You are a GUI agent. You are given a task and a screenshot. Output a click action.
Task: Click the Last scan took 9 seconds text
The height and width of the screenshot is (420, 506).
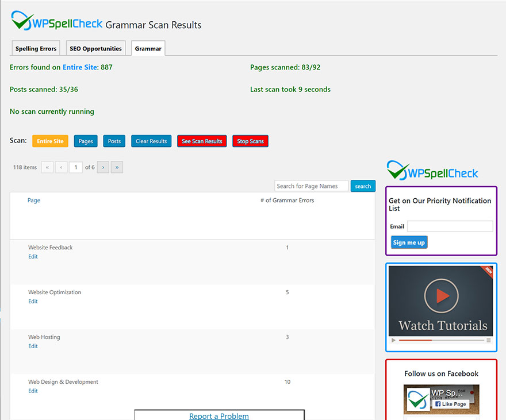pos(290,89)
